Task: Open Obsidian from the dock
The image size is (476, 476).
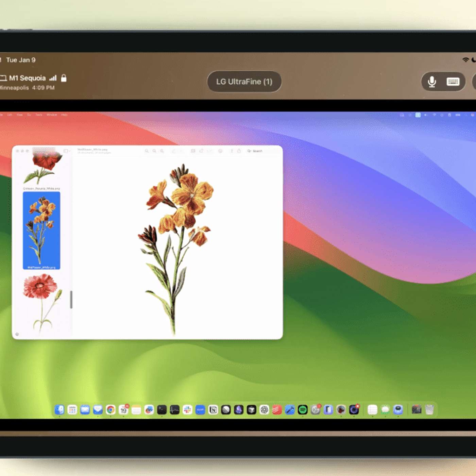Action: (238, 410)
